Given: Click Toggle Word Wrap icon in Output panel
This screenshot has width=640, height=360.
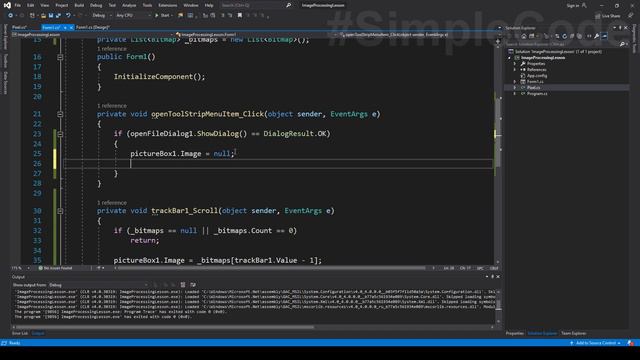Looking at the screenshot, I should coord(193,284).
